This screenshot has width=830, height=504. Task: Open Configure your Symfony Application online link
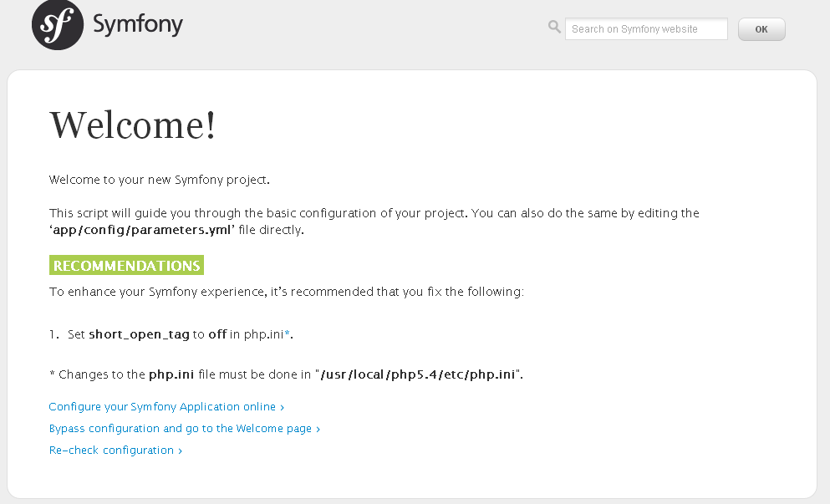pyautogui.click(x=166, y=406)
